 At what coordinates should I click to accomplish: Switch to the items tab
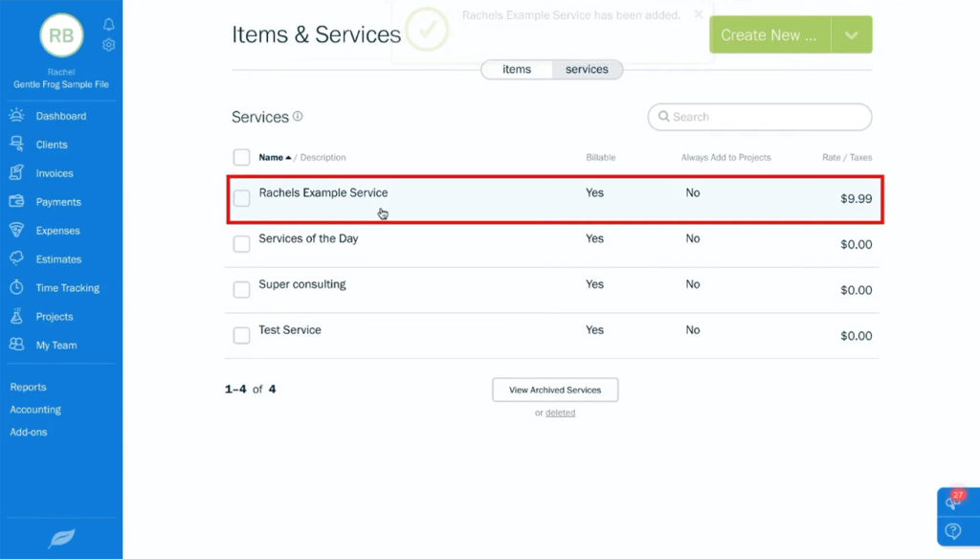coord(516,69)
